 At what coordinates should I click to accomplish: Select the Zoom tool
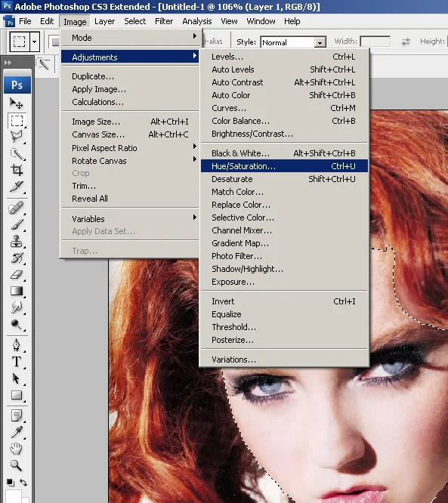pyautogui.click(x=17, y=465)
